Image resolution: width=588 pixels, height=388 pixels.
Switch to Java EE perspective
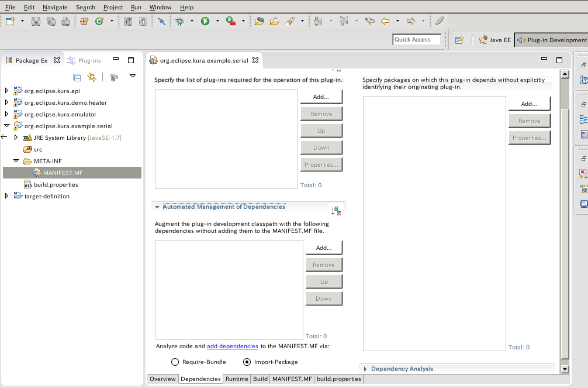[x=494, y=40]
